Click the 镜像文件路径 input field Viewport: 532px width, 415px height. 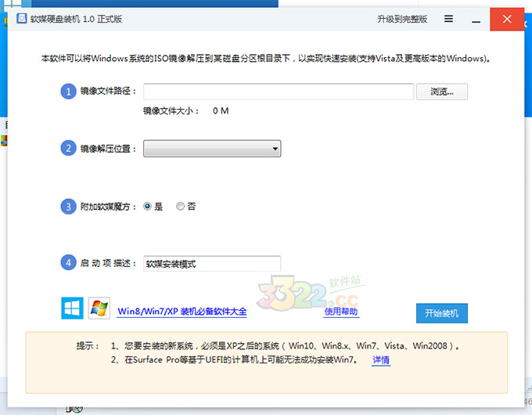click(279, 92)
